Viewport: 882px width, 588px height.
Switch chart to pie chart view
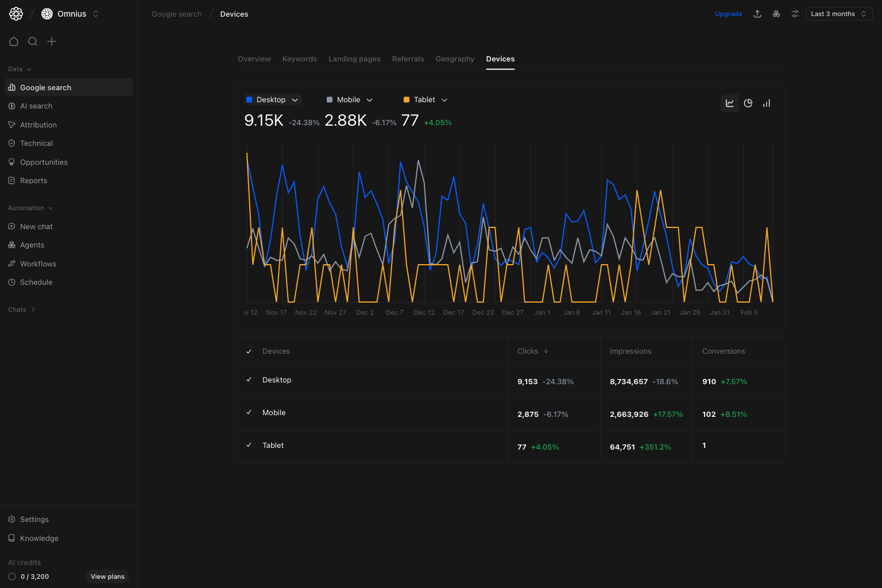[748, 103]
